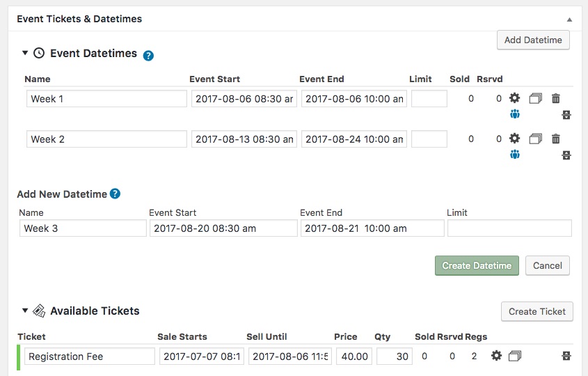Screen dimensions: 588x376
Task: Duplicate the Week 1 datetime
Action: pyautogui.click(x=535, y=99)
